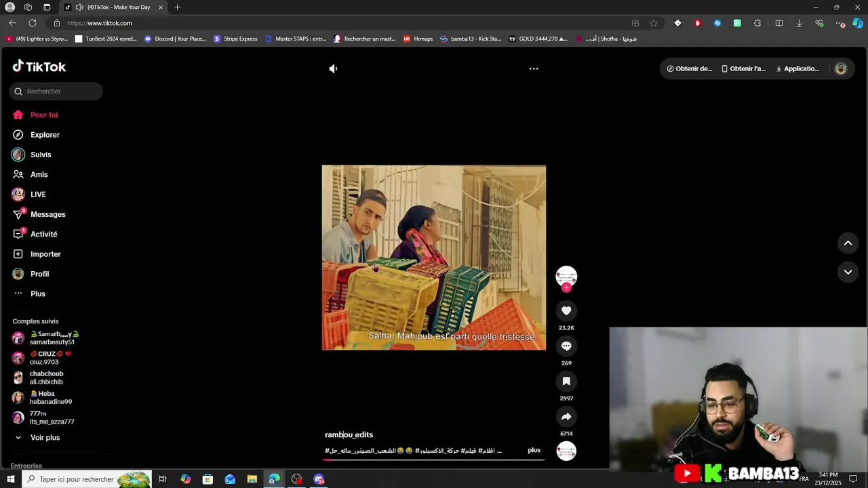Open the comments bubble icon
The height and width of the screenshot is (488, 868).
(x=566, y=346)
